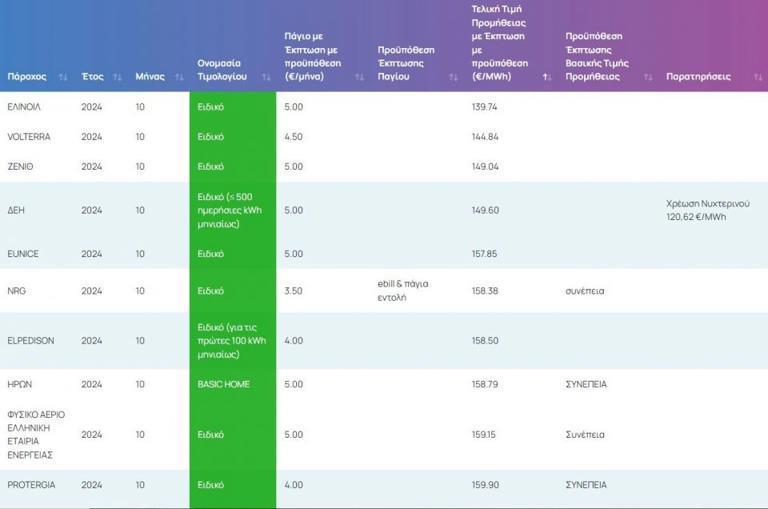This screenshot has width=768, height=509.
Task: Click sort icon for Ονομασία Τιμολογίου column
Action: [x=266, y=77]
